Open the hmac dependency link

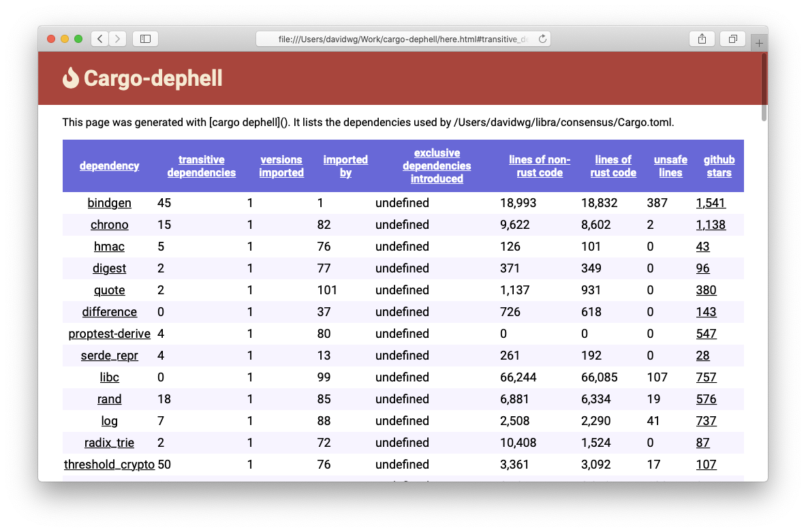click(x=110, y=247)
